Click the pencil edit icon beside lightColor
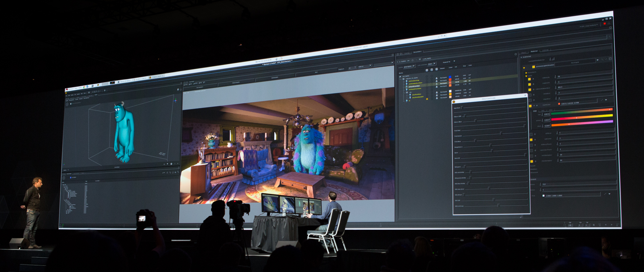Screen dimensions: 644x272 [601, 100]
